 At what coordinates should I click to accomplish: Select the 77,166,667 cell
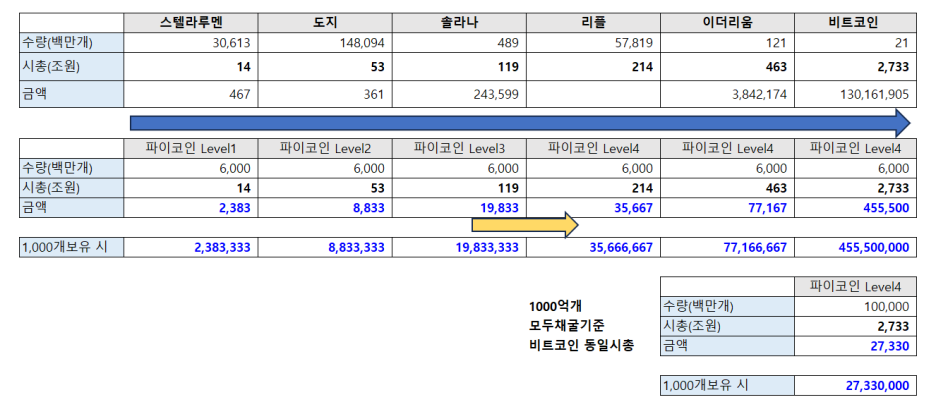point(728,247)
